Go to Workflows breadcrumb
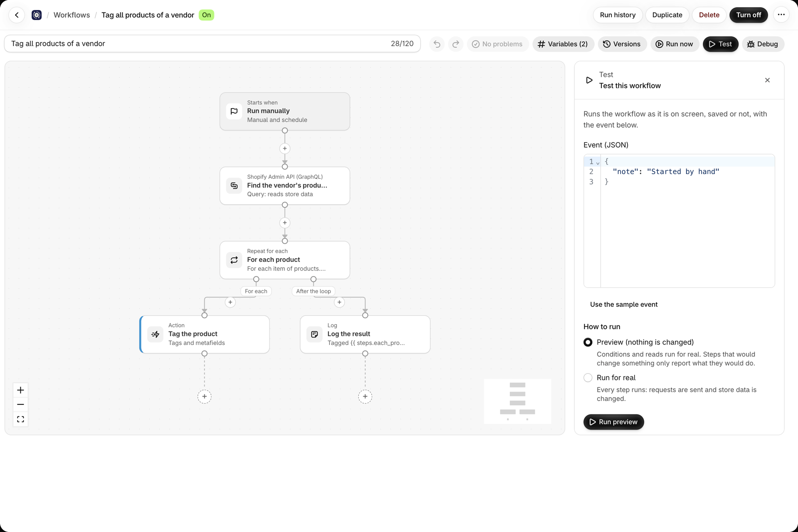Image resolution: width=798 pixels, height=532 pixels. 71,15
